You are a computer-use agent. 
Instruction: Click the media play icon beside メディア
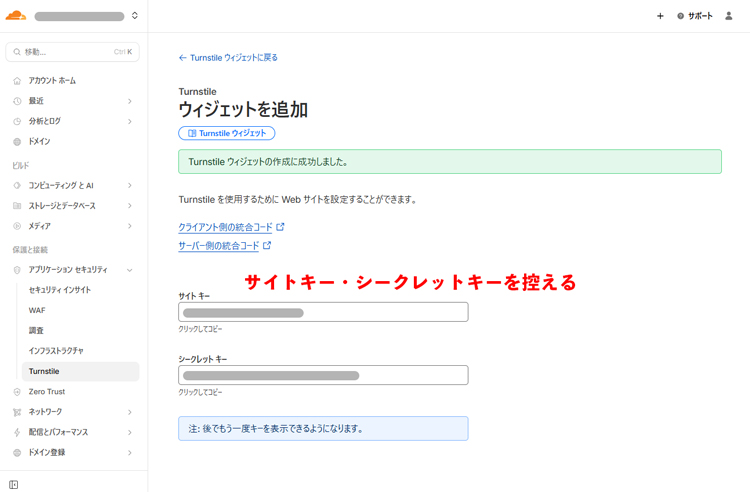click(x=17, y=226)
